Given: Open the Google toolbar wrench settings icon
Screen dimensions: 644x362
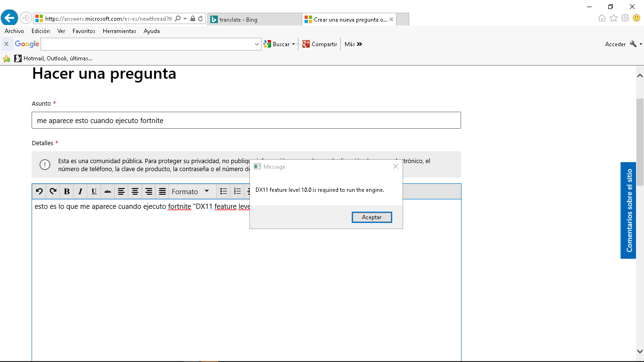Looking at the screenshot, I should (x=633, y=44).
